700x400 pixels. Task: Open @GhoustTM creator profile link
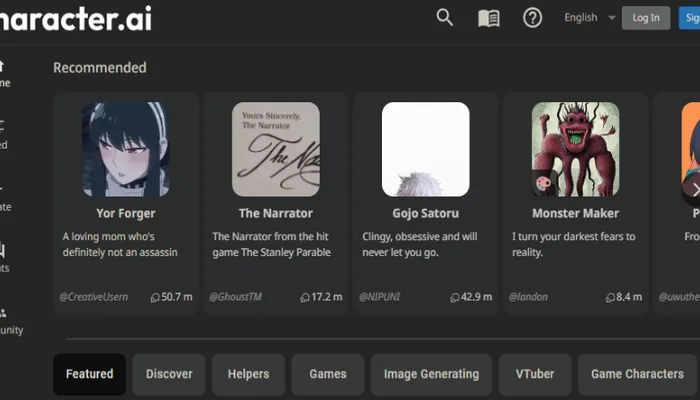coord(235,297)
